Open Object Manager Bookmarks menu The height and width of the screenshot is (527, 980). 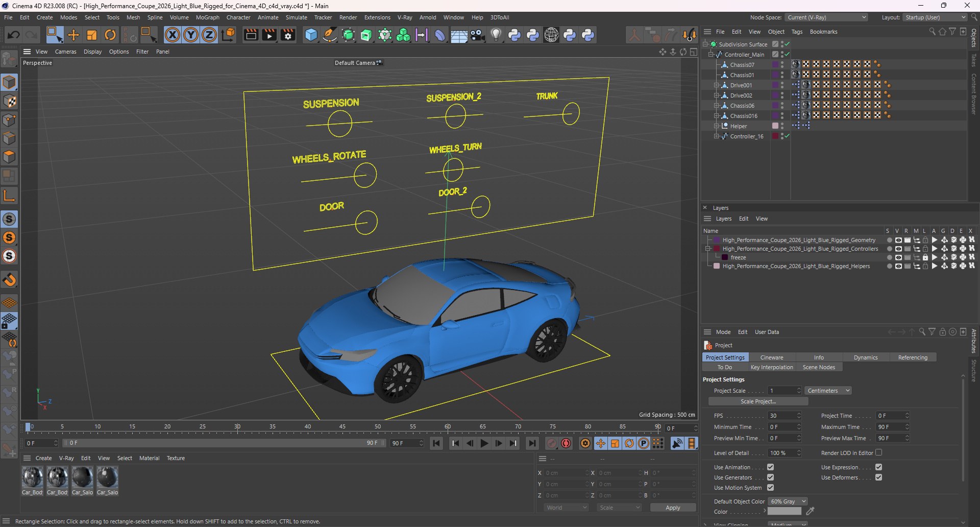pyautogui.click(x=823, y=32)
